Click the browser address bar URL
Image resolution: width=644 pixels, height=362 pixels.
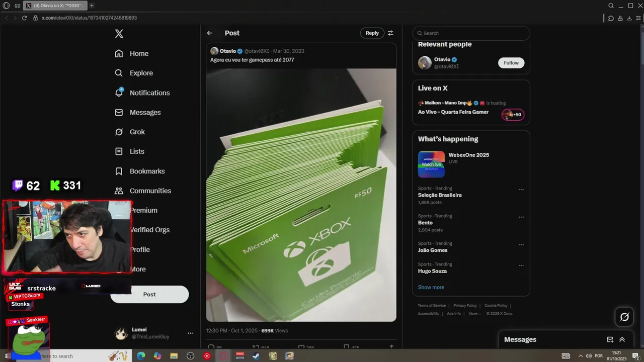(89, 18)
